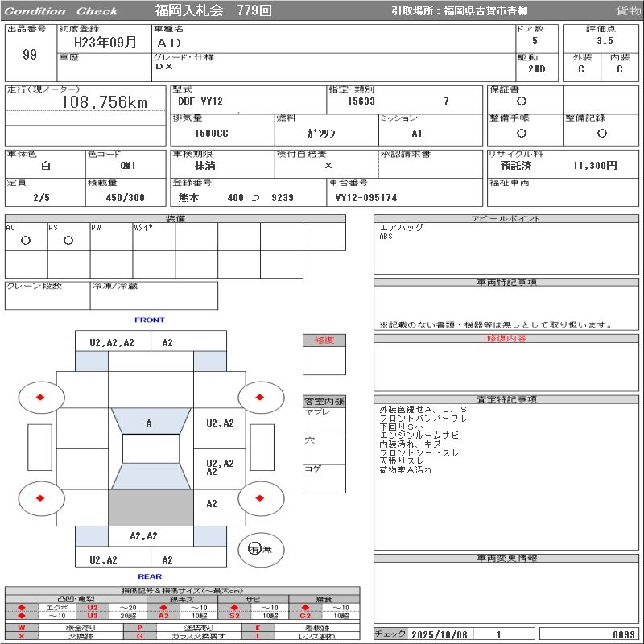Click first registration H23年09月
This screenshot has width=644, height=644.
coord(105,43)
